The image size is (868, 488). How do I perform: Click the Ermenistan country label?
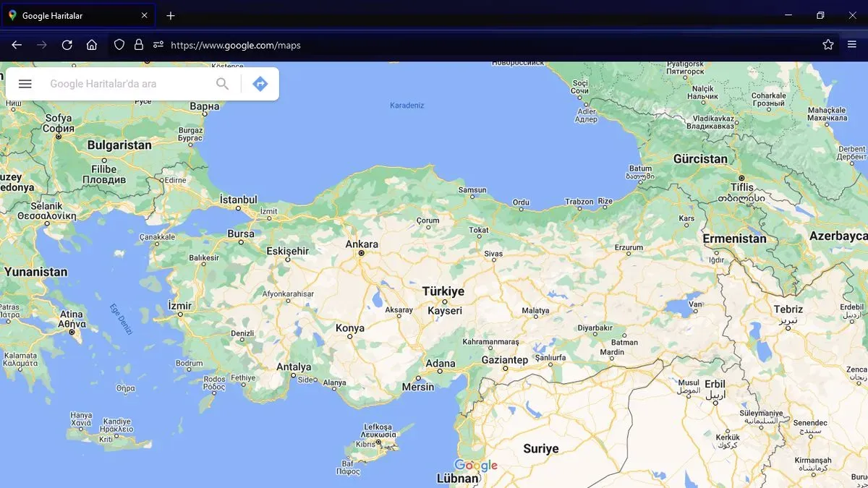(x=734, y=239)
